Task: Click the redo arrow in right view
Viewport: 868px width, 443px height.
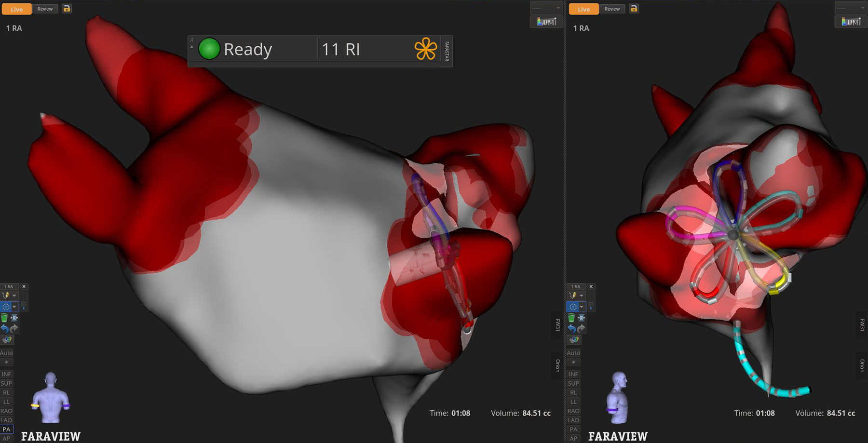Action: 581,328
